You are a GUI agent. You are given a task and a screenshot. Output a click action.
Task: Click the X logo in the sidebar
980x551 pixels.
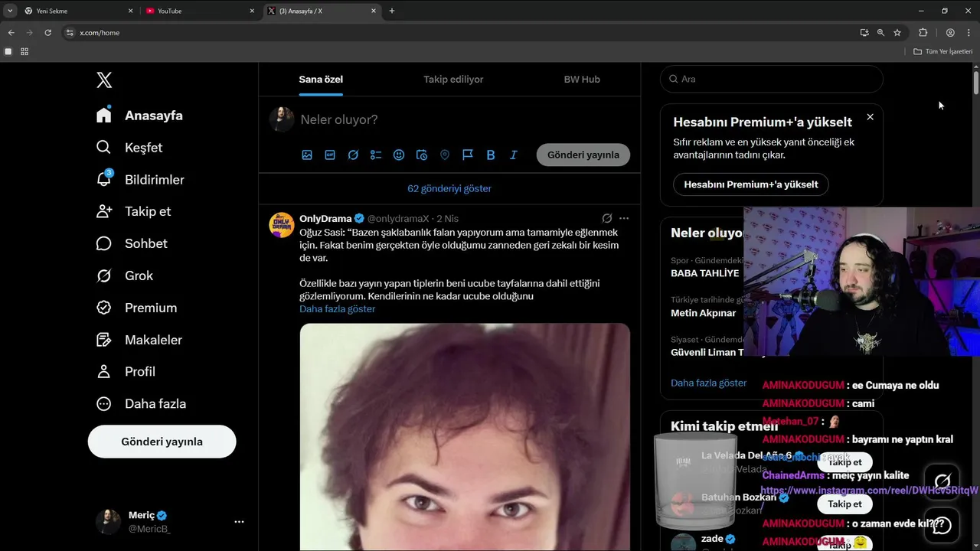tap(104, 80)
